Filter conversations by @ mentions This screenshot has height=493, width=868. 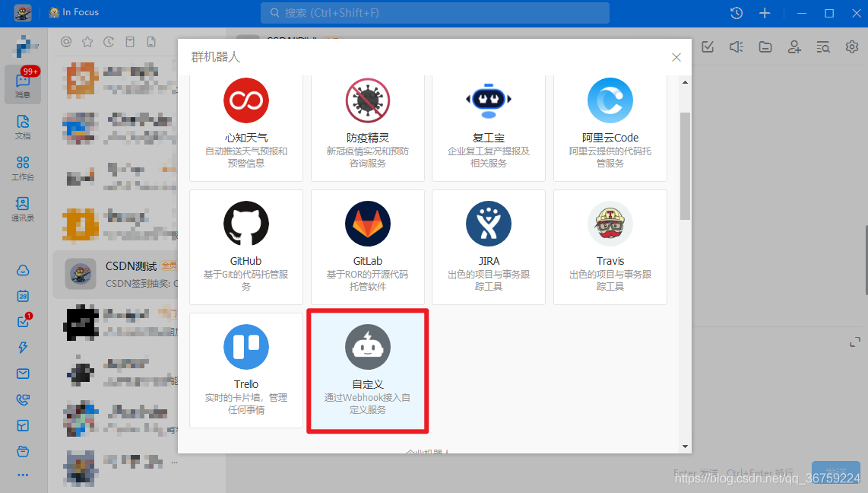[66, 42]
